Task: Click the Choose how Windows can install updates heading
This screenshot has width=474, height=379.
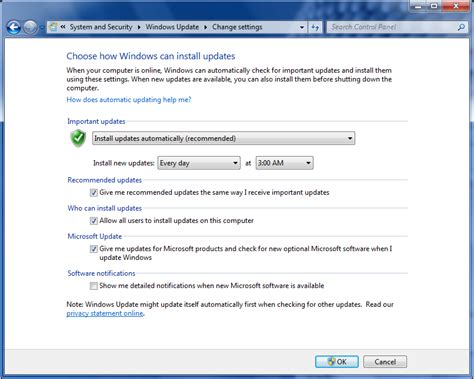Action: [151, 56]
